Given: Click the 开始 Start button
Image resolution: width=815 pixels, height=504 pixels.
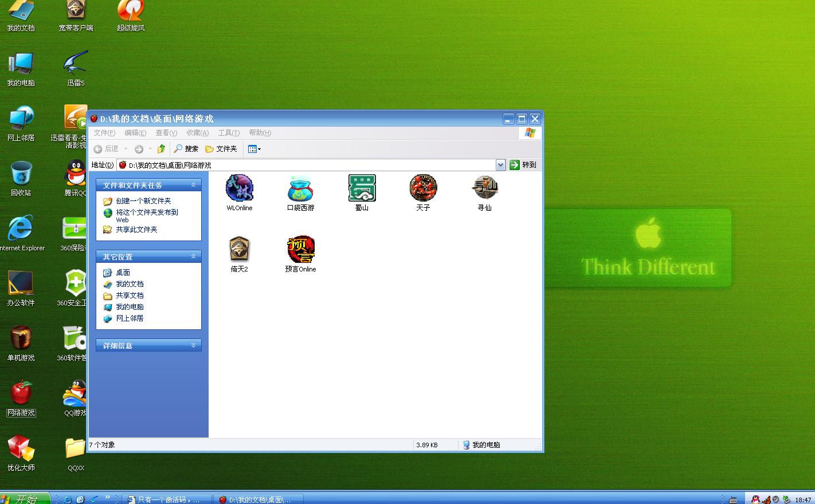Looking at the screenshot, I should pos(24,499).
